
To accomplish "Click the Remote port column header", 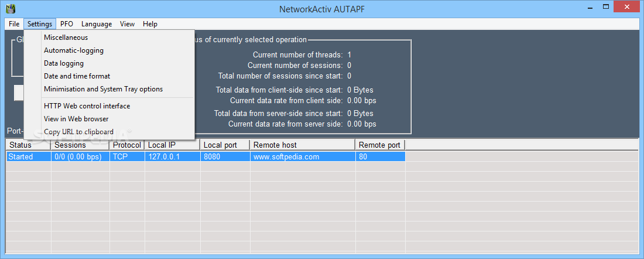I will 381,145.
